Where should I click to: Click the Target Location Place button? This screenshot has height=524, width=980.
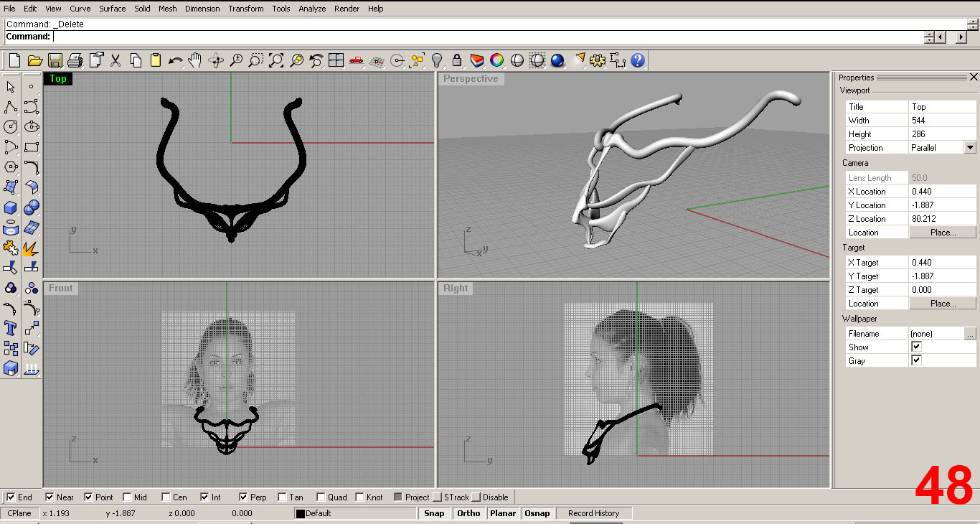coord(943,304)
